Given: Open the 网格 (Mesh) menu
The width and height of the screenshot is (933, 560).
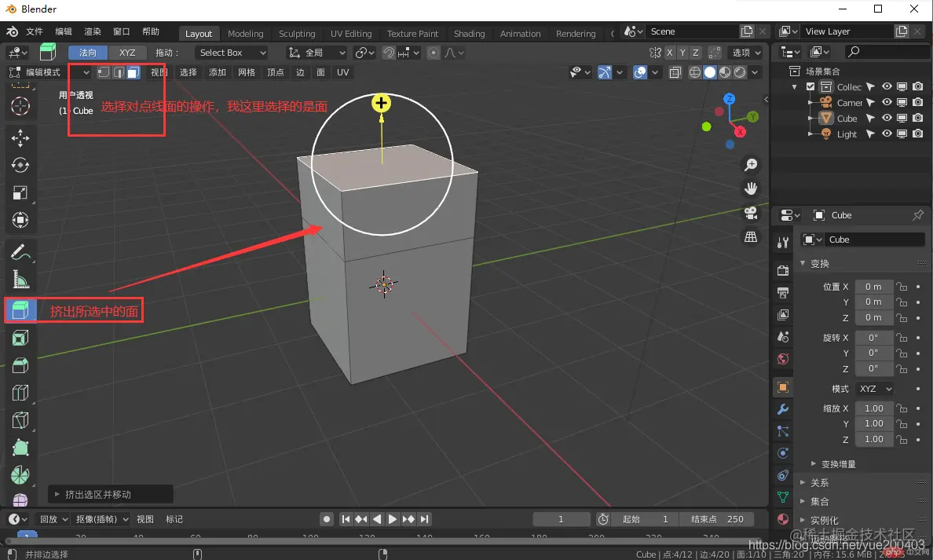Looking at the screenshot, I should (247, 72).
